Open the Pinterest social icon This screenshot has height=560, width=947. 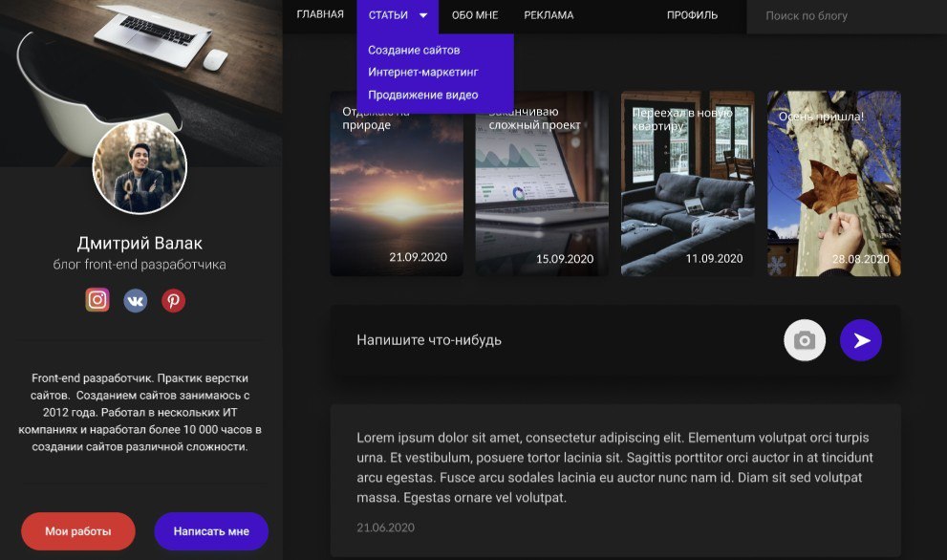(x=173, y=300)
